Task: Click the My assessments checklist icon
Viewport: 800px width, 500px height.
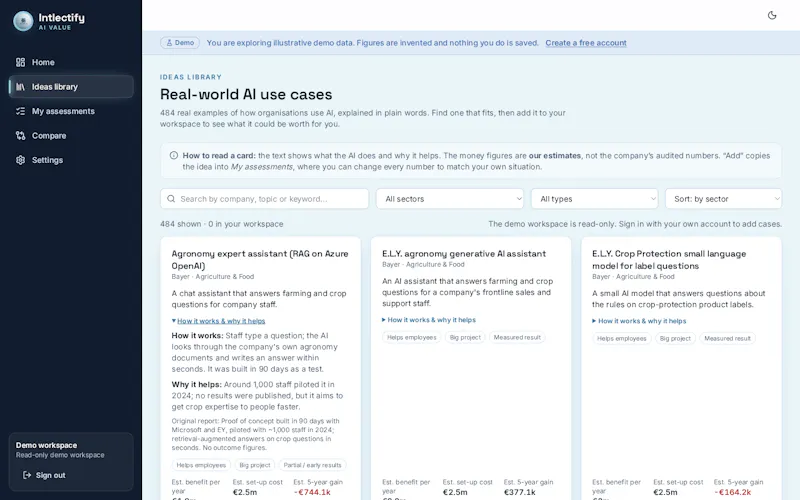Action: click(20, 111)
